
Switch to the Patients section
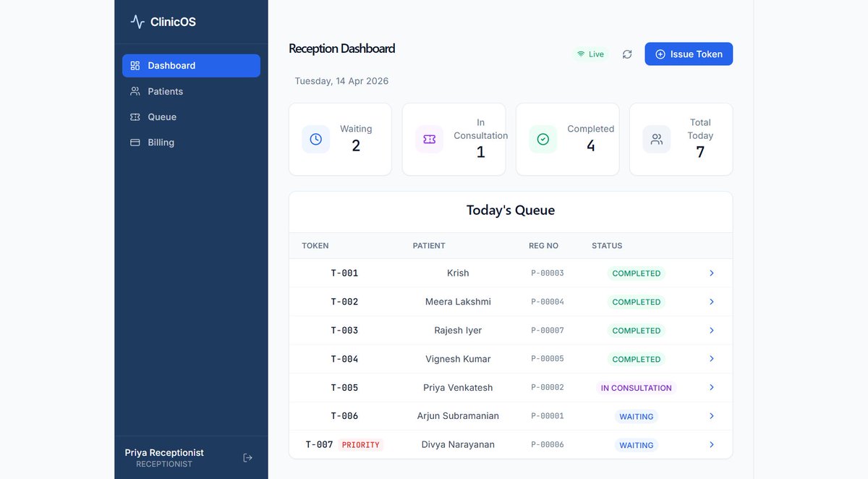coord(165,91)
